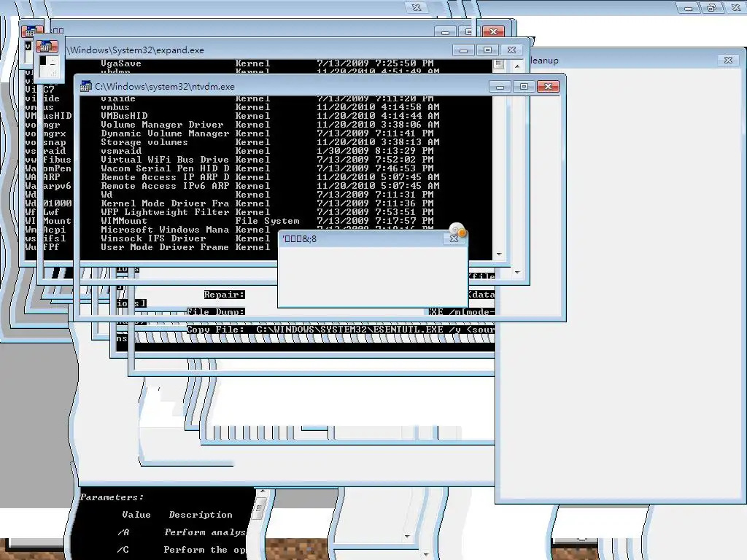The image size is (747, 560).
Task: Click the 'VgaSave' entry in expand.exe
Action: click(121, 63)
